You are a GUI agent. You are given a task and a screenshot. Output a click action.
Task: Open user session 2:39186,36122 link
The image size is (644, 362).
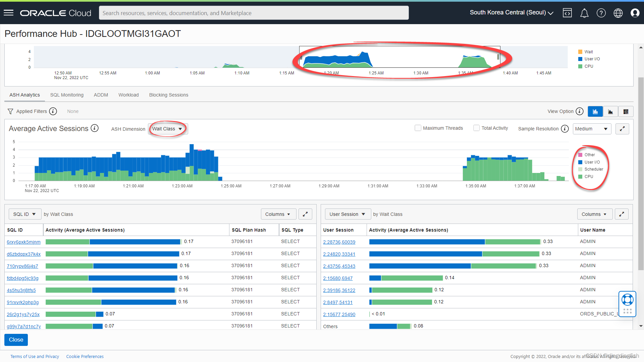[339, 290]
